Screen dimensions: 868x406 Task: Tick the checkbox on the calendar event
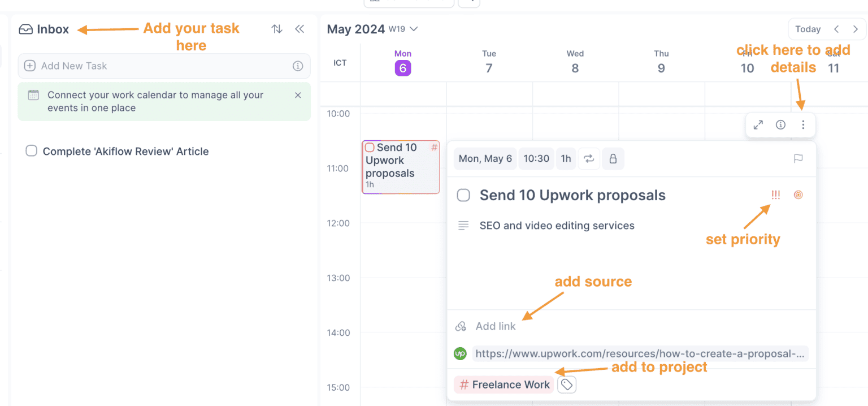(370, 148)
